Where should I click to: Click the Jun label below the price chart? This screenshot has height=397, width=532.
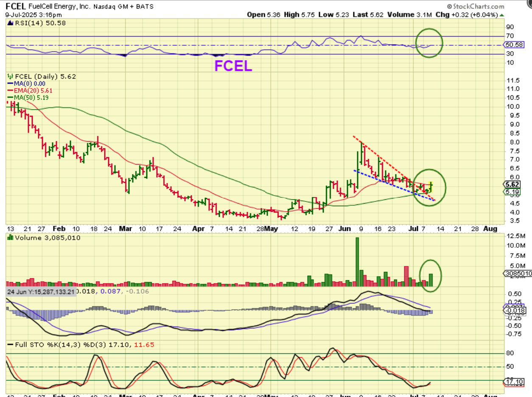point(345,228)
